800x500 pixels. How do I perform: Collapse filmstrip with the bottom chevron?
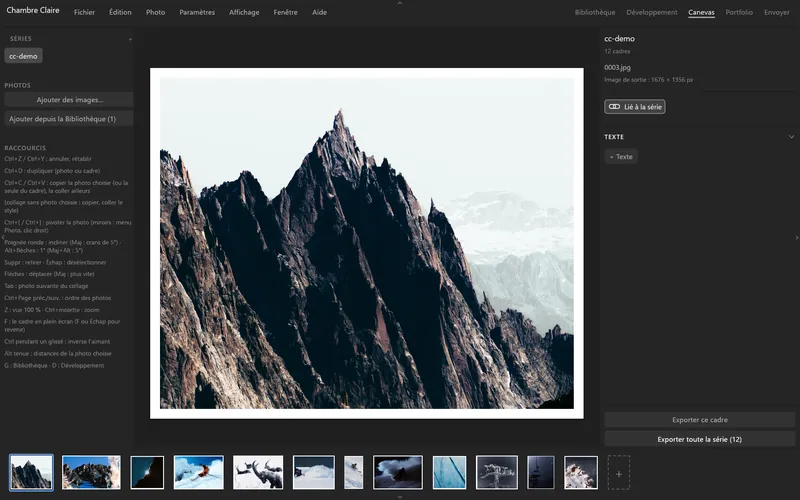[400, 496]
